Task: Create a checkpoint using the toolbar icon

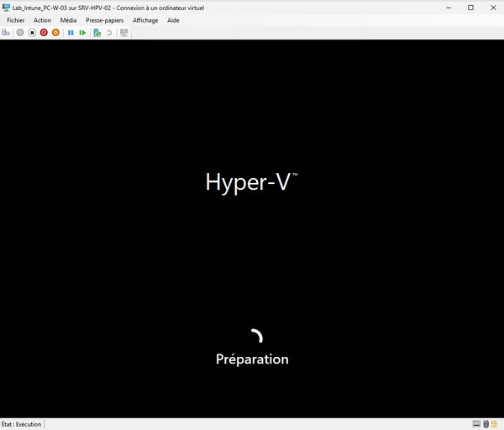Action: pos(97,33)
